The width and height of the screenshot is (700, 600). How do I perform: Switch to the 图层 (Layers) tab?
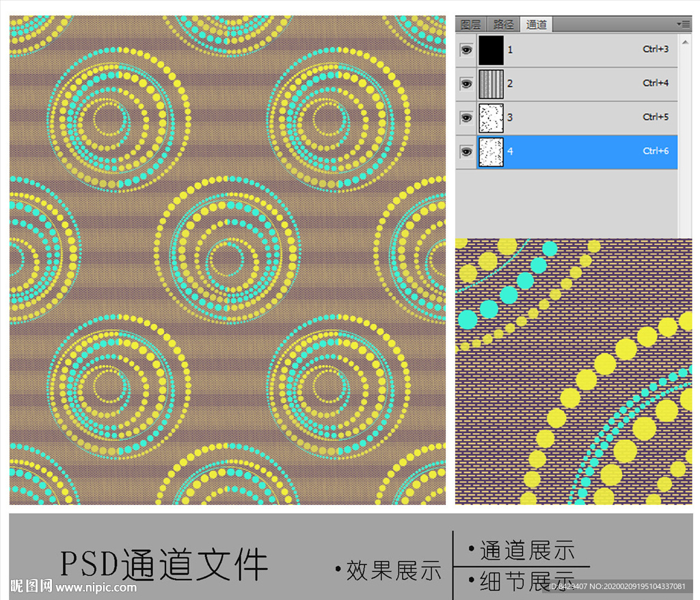(470, 24)
